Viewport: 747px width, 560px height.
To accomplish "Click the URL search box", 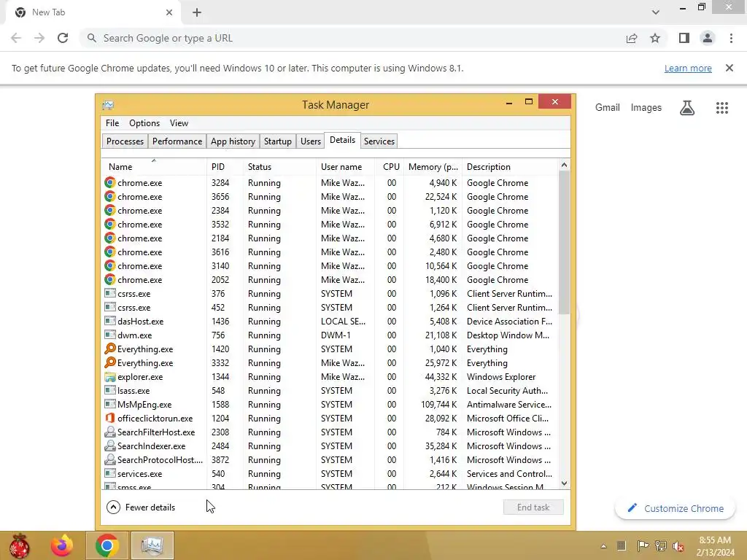I will pyautogui.click(x=352, y=38).
